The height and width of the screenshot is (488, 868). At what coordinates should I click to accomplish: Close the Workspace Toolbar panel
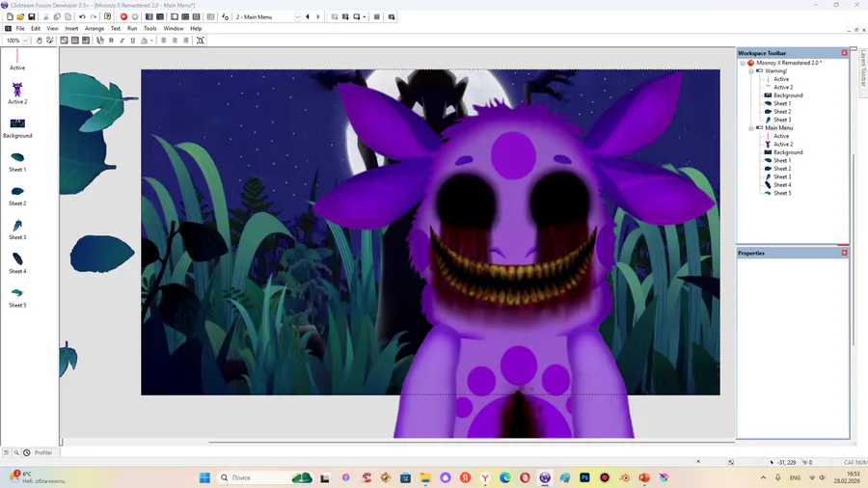click(x=844, y=53)
